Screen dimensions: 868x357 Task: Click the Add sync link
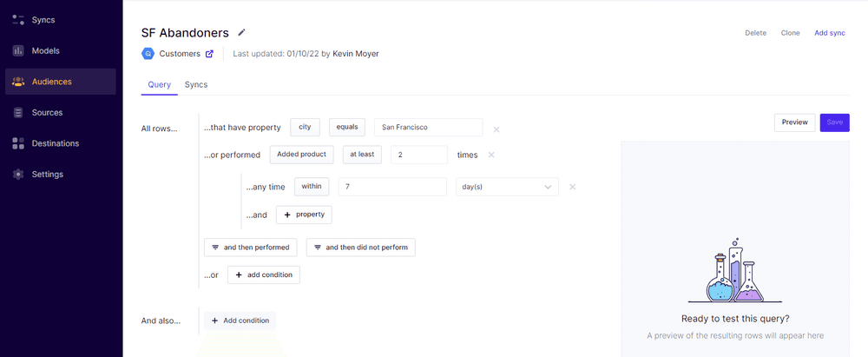829,33
